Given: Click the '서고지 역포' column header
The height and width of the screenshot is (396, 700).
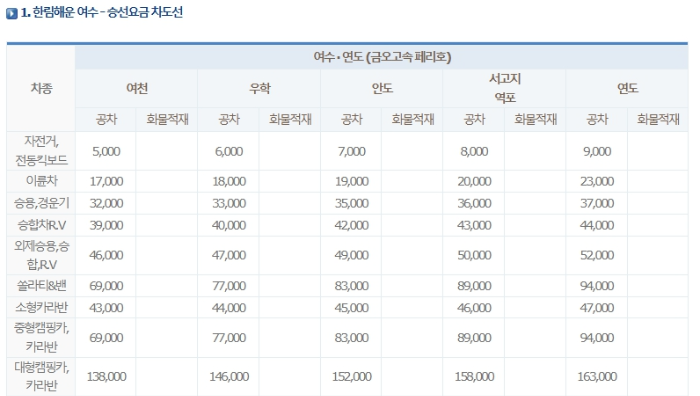Looking at the screenshot, I should (504, 88).
